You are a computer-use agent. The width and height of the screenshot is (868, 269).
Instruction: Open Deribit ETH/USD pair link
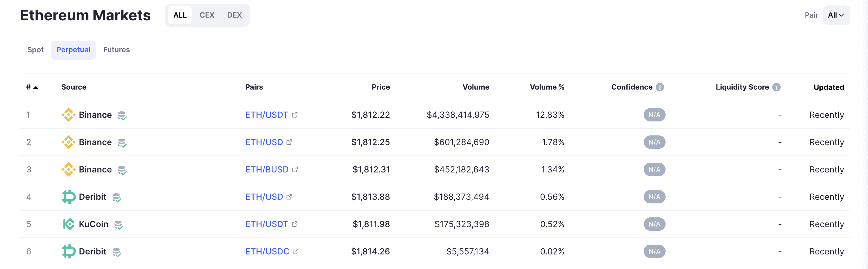(264, 197)
